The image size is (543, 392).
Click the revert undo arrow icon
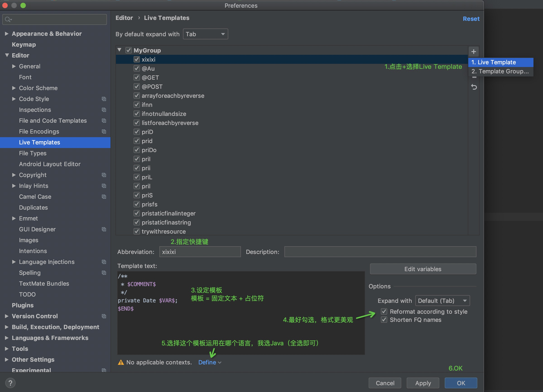click(x=474, y=87)
